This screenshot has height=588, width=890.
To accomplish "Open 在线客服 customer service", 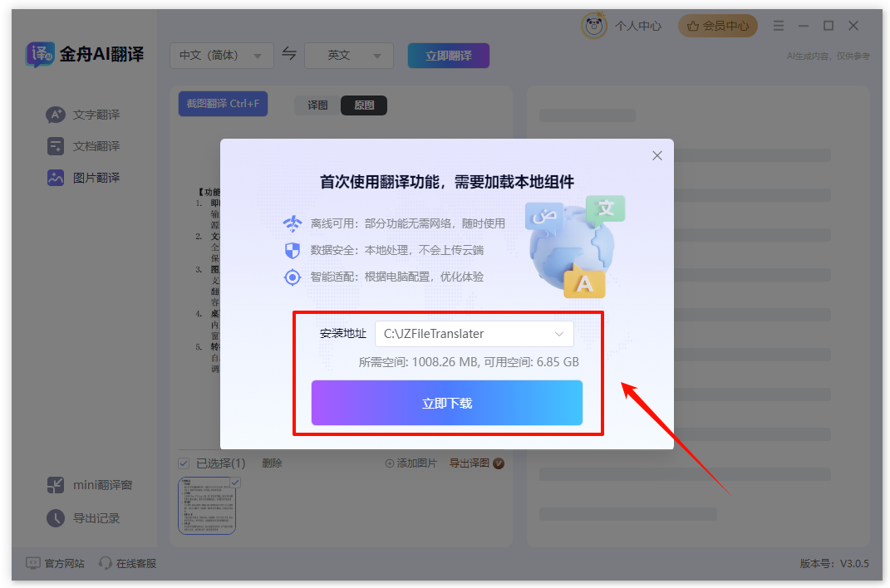I will [127, 563].
